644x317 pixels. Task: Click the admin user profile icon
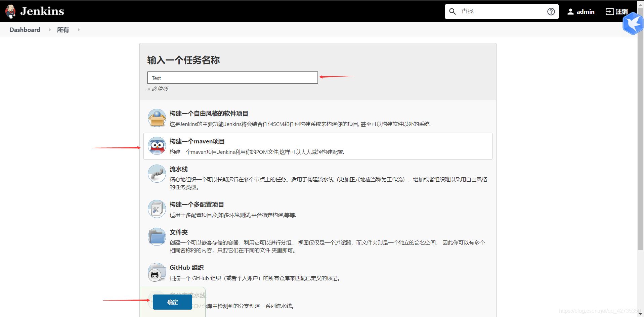point(570,11)
